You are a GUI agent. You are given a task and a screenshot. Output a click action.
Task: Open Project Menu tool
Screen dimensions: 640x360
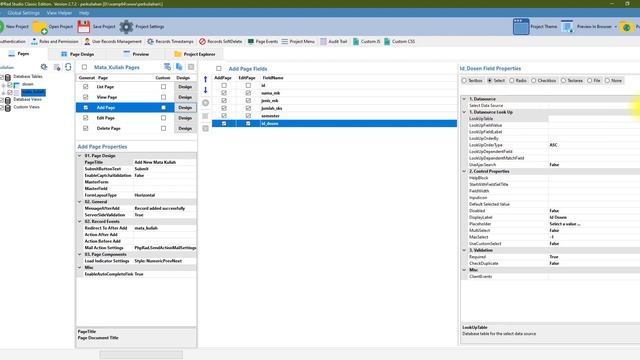click(x=298, y=41)
